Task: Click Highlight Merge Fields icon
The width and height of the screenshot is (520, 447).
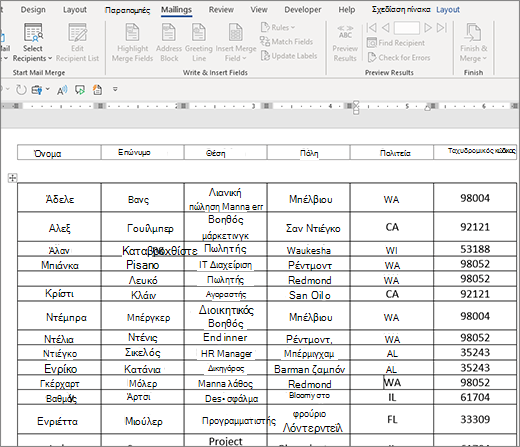Action: tap(132, 33)
